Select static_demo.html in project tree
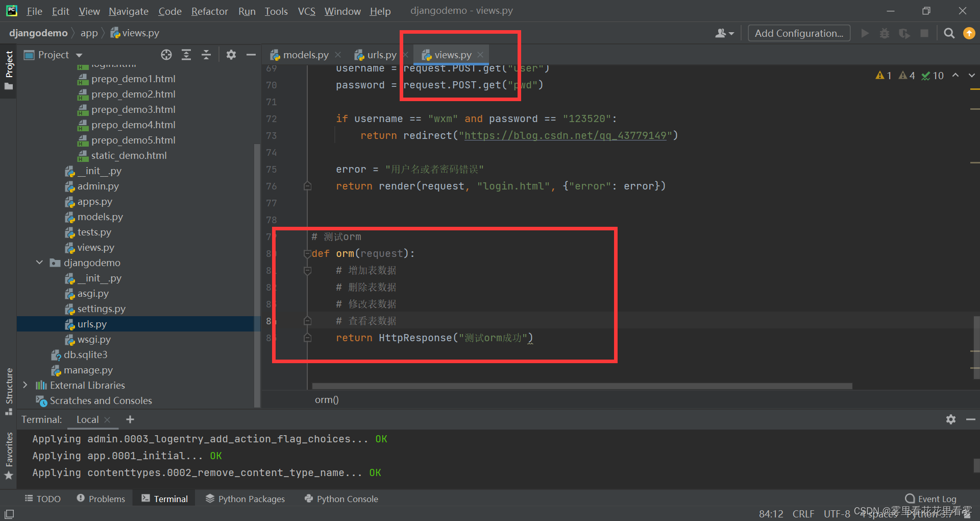 129,155
